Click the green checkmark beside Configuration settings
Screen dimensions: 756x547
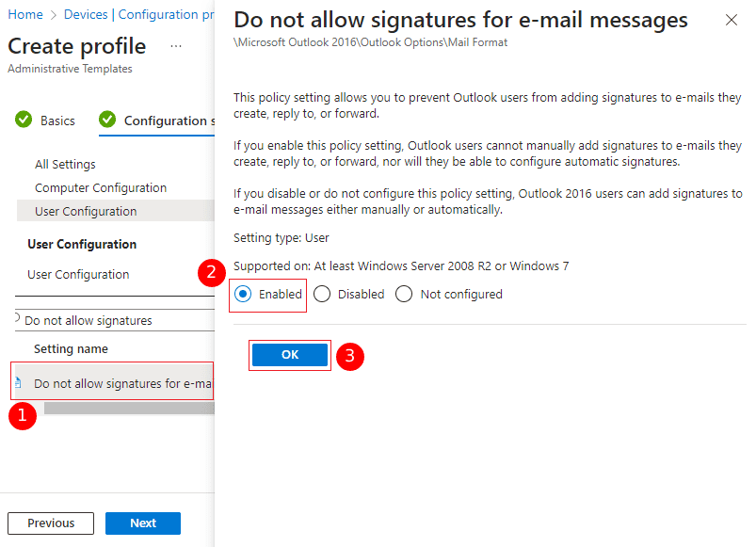(107, 120)
